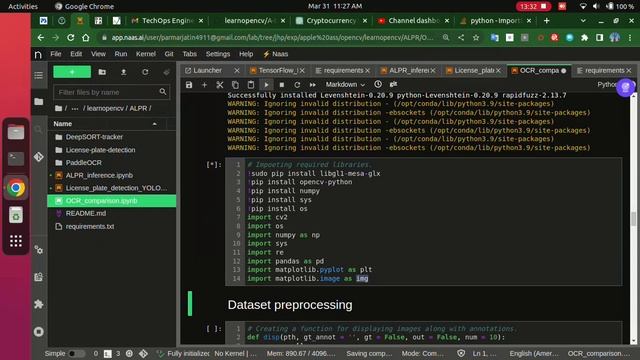Open the property inspector gears icon
Image resolution: width=640 pixels, height=360 pixels.
point(39,250)
